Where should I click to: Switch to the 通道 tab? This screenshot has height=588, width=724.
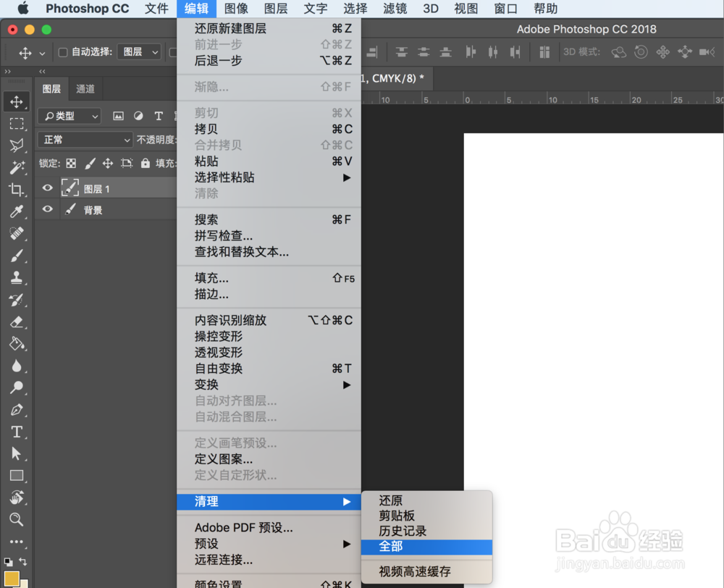(85, 88)
